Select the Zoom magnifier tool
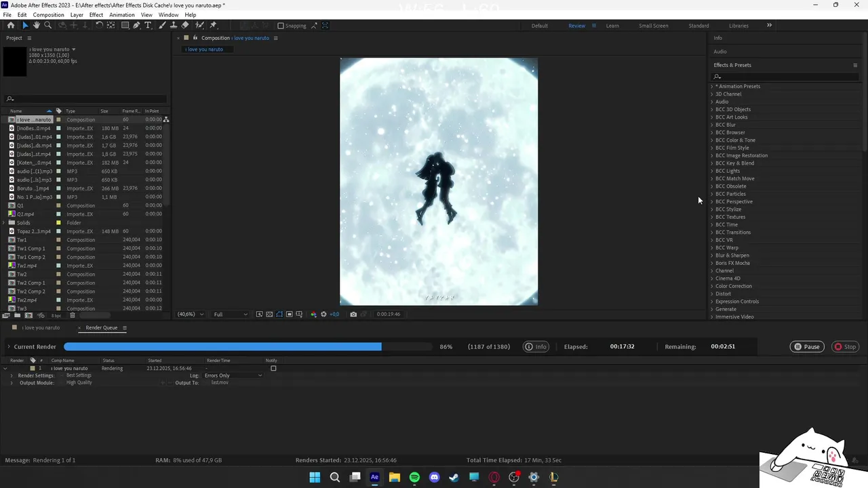 point(47,25)
